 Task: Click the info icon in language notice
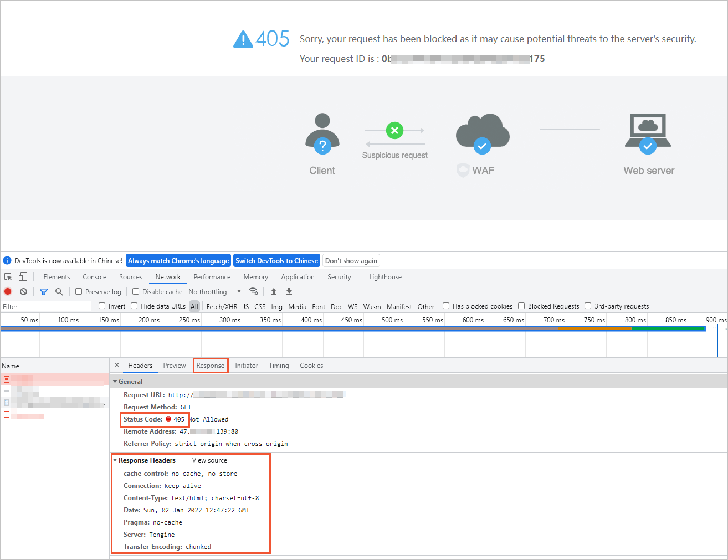pos(7,260)
